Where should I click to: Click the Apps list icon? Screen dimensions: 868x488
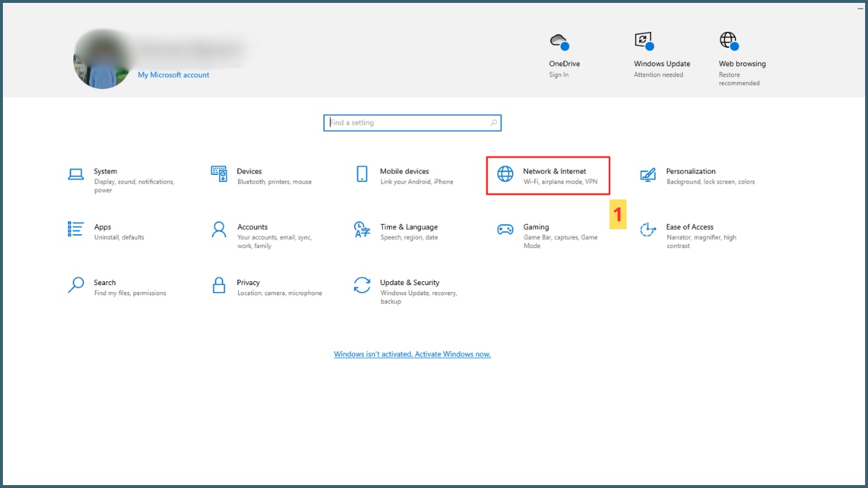pyautogui.click(x=75, y=229)
